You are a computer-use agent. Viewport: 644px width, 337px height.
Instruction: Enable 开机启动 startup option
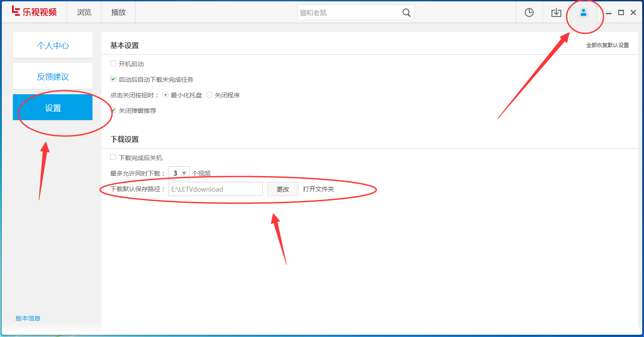(113, 63)
